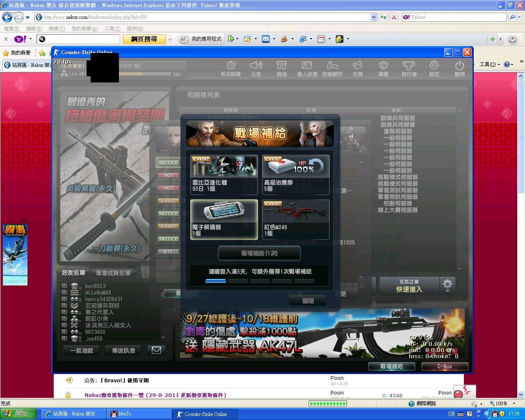Viewport: 525px width, 420px height.
Task: Click the friend list mail envelope icon
Action: click(156, 350)
